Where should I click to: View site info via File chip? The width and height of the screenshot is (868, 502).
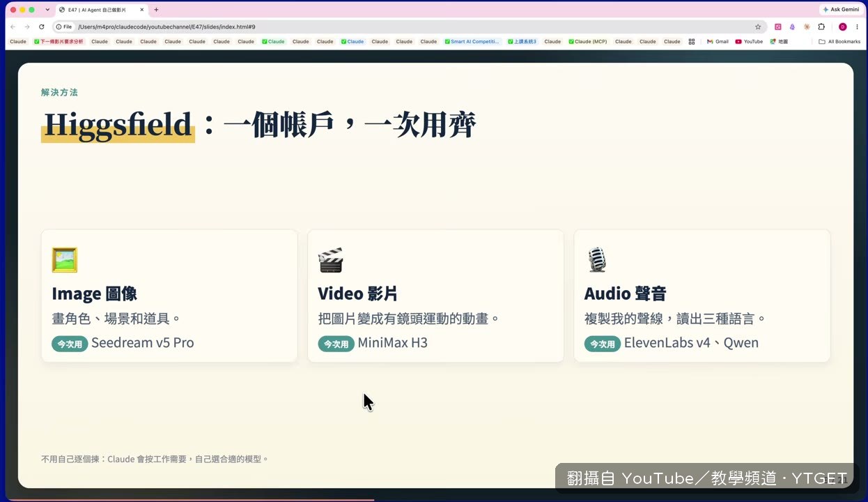click(x=64, y=26)
